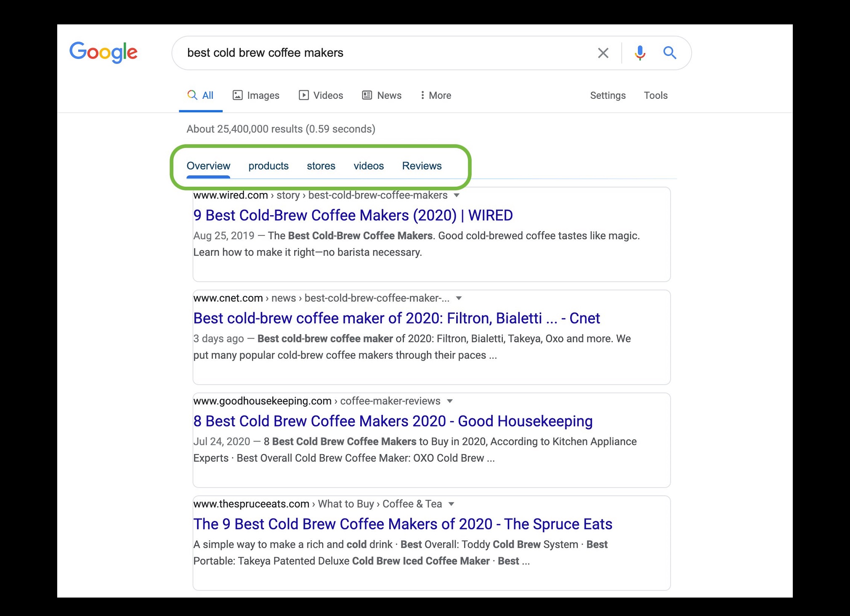Expand dropdown arrow next to thespruceeats.com URL
This screenshot has height=616, width=850.
coord(452,504)
